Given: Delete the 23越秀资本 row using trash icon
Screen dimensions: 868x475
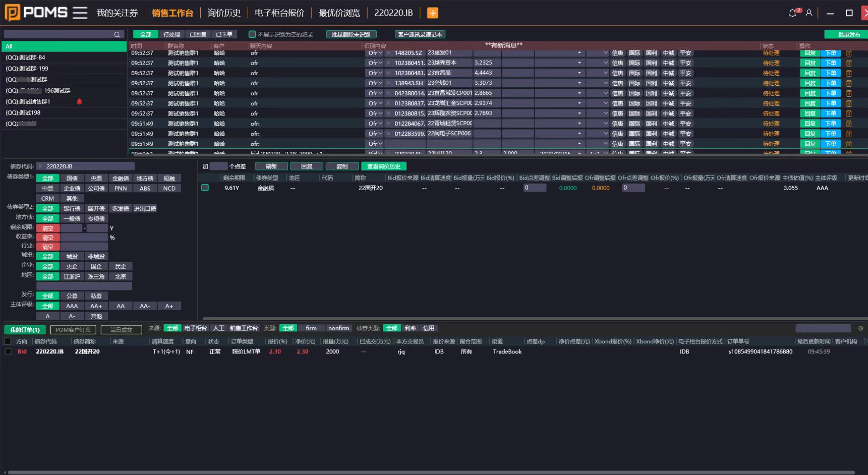Looking at the screenshot, I should [x=849, y=63].
